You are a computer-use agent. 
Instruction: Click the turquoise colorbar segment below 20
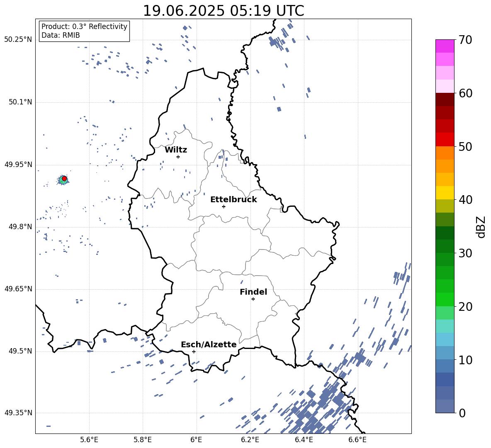[445, 326]
